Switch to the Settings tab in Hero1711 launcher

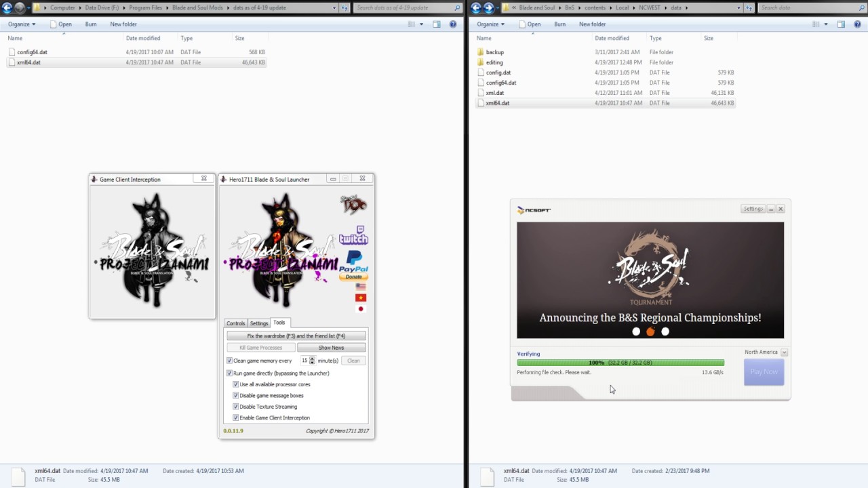click(x=258, y=323)
